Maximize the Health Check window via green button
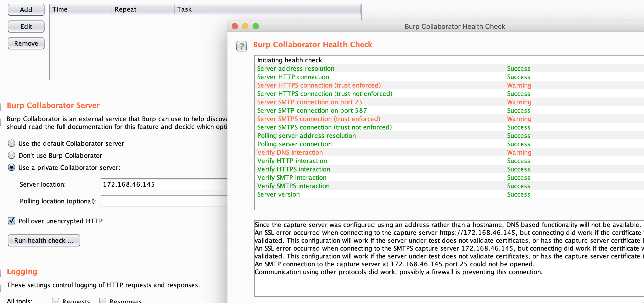The width and height of the screenshot is (644, 303). pos(256,26)
